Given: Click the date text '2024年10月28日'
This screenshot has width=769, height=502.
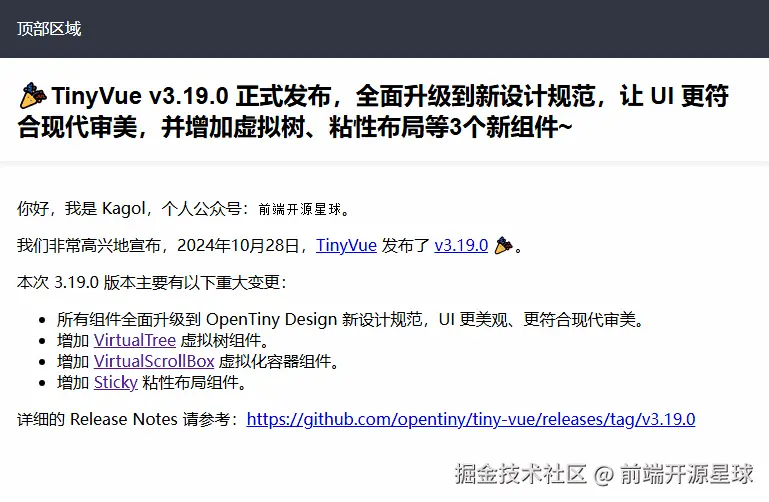Looking at the screenshot, I should coord(238,245).
